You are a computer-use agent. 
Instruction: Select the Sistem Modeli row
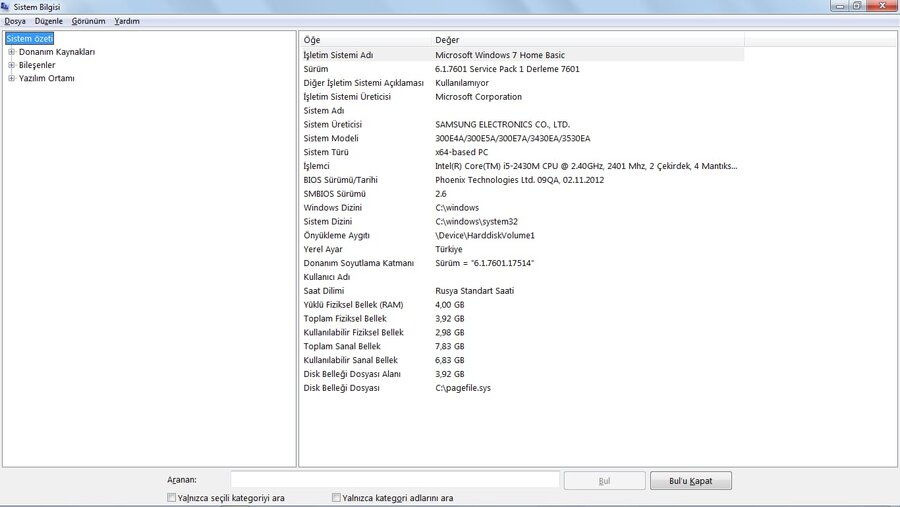522,138
